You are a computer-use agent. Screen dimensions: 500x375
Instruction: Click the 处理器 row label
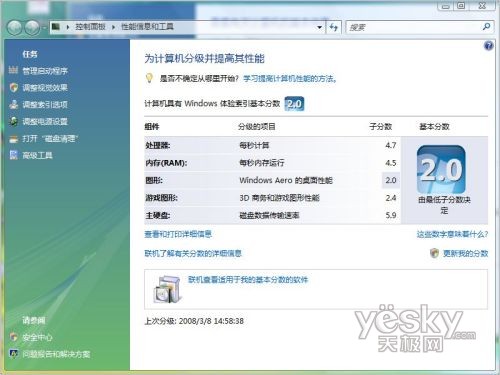[x=158, y=146]
